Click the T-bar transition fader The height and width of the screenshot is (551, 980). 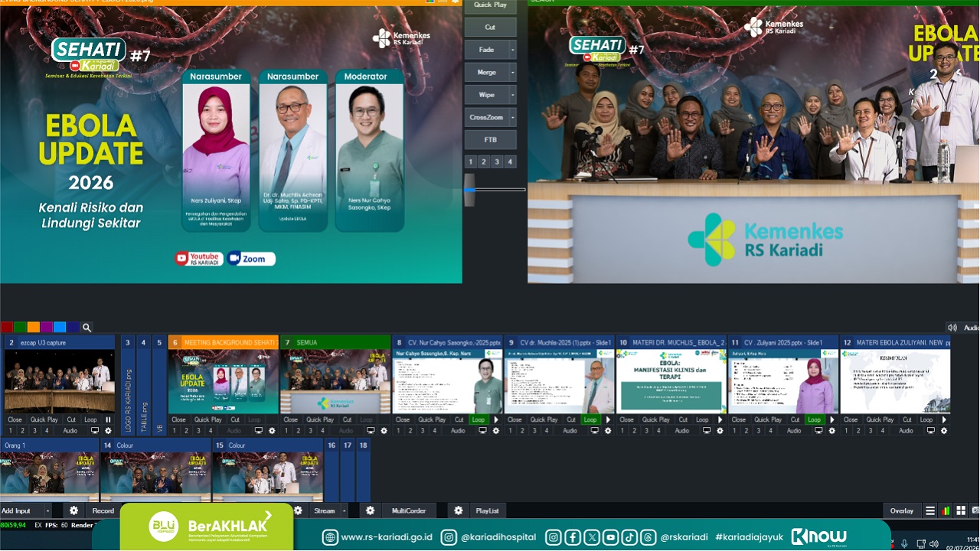(470, 189)
